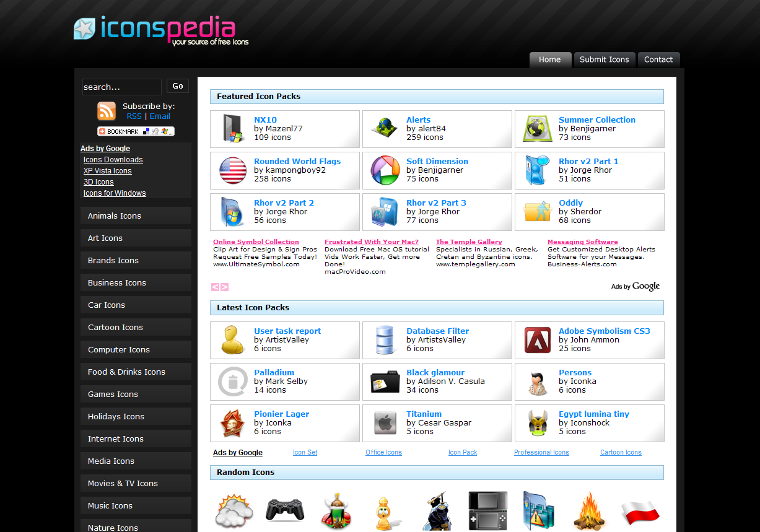
Task: Select the black game controller random icon
Action: pos(285,510)
